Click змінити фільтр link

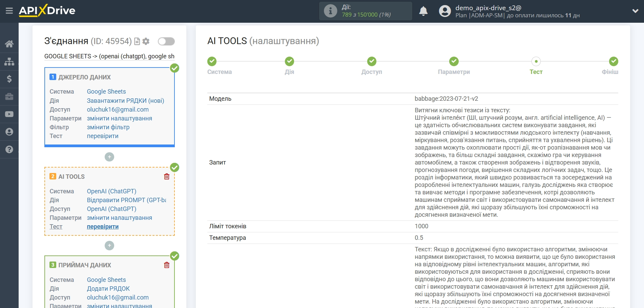tap(108, 127)
